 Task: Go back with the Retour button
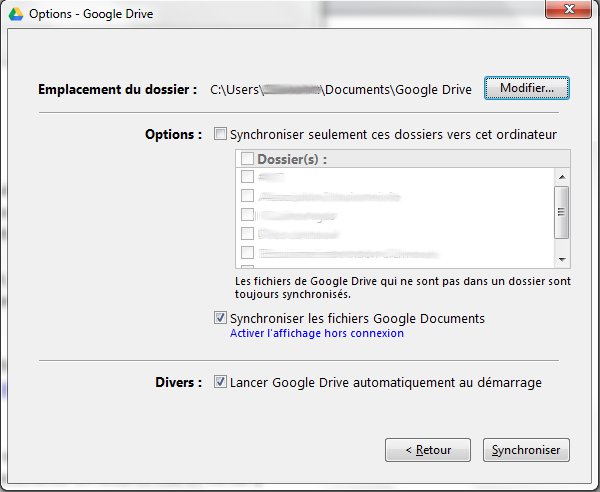point(428,450)
